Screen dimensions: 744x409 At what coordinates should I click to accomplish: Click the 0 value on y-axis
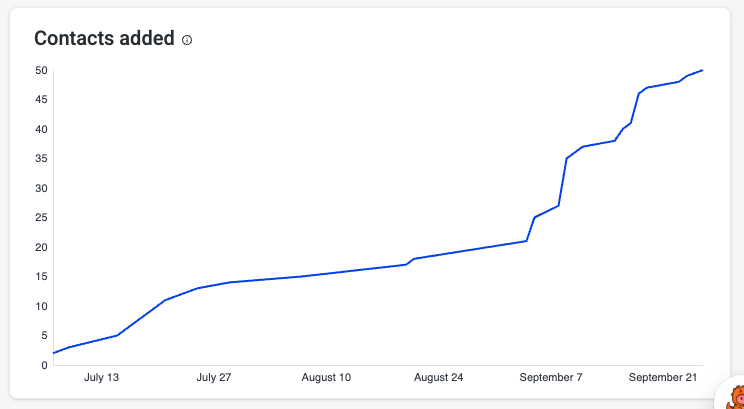(44, 365)
